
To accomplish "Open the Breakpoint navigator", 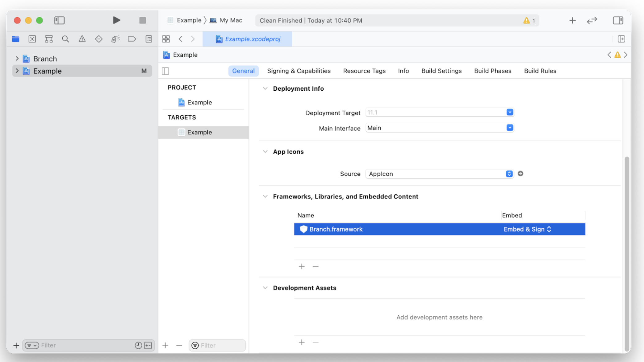I will click(132, 39).
